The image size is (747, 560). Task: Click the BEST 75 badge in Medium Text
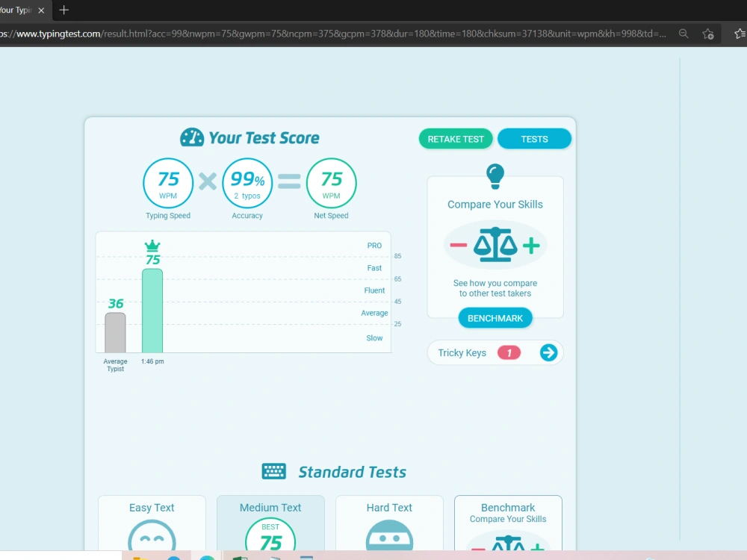click(270, 535)
